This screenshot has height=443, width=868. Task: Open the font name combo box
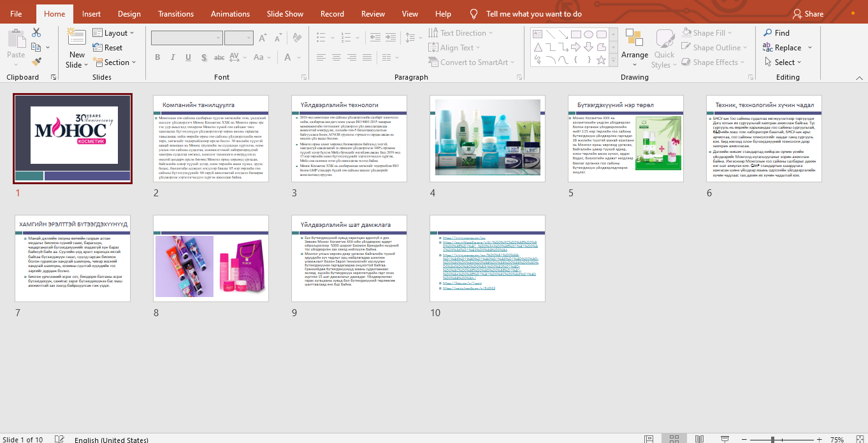(186, 38)
